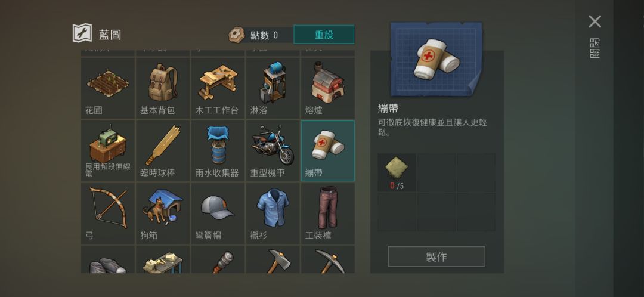644x297 pixels.
Task: Open the 木工工作台 workbench blueprint
Action: [218, 88]
